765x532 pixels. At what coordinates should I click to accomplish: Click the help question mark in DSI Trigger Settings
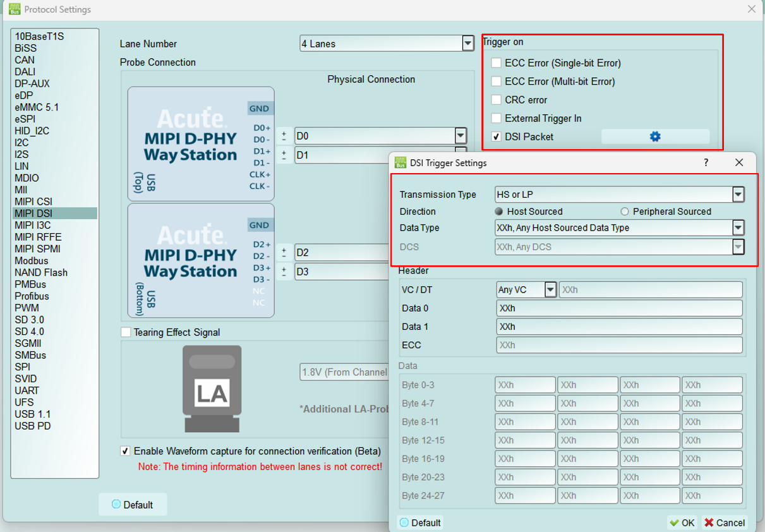tap(706, 162)
